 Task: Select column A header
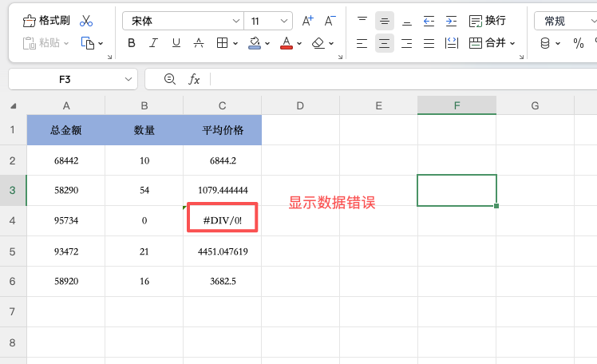(66, 106)
